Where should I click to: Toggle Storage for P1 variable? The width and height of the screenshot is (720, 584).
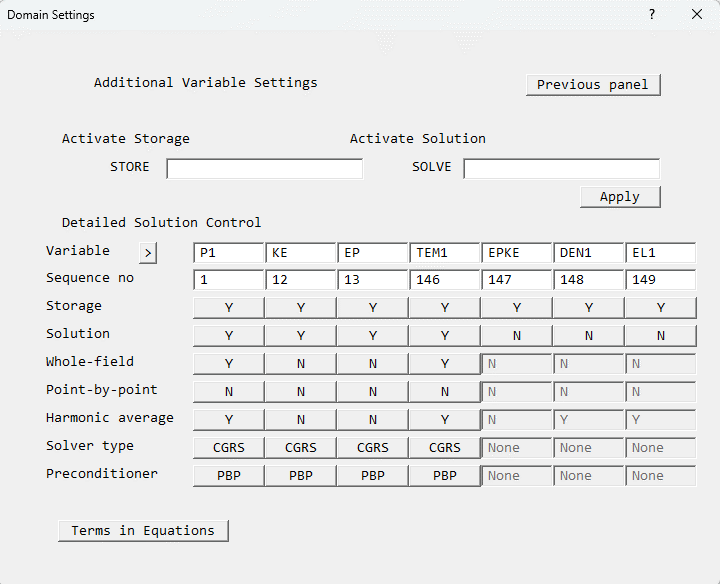point(229,308)
